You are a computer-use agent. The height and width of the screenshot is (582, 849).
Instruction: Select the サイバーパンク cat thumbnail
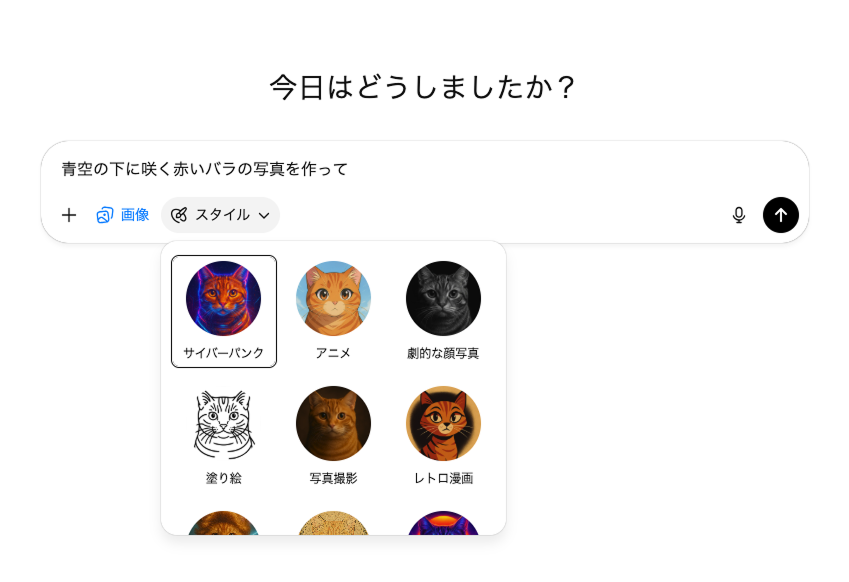click(x=223, y=298)
